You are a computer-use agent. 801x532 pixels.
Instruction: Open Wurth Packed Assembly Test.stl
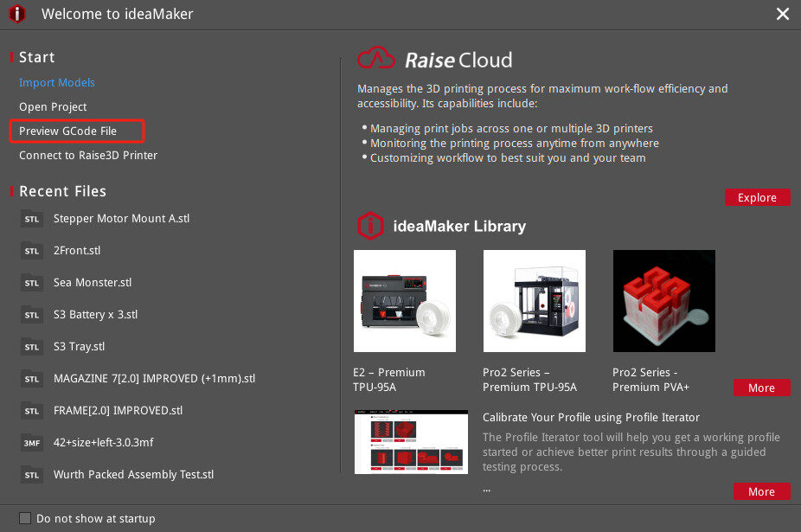[133, 475]
